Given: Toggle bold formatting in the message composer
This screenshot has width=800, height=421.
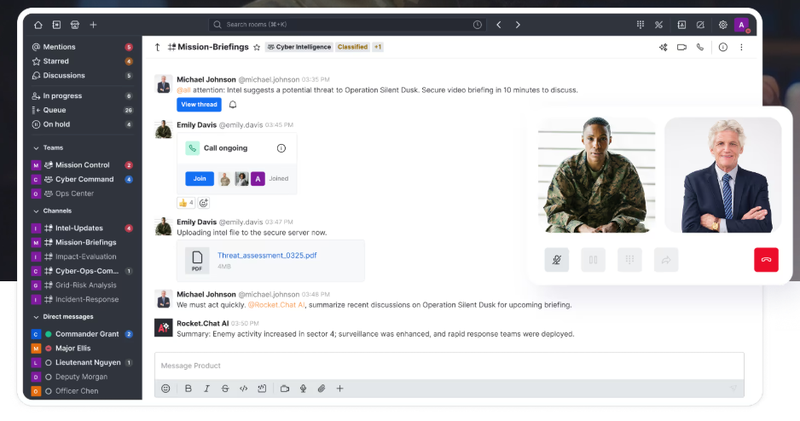Looking at the screenshot, I should [x=188, y=388].
